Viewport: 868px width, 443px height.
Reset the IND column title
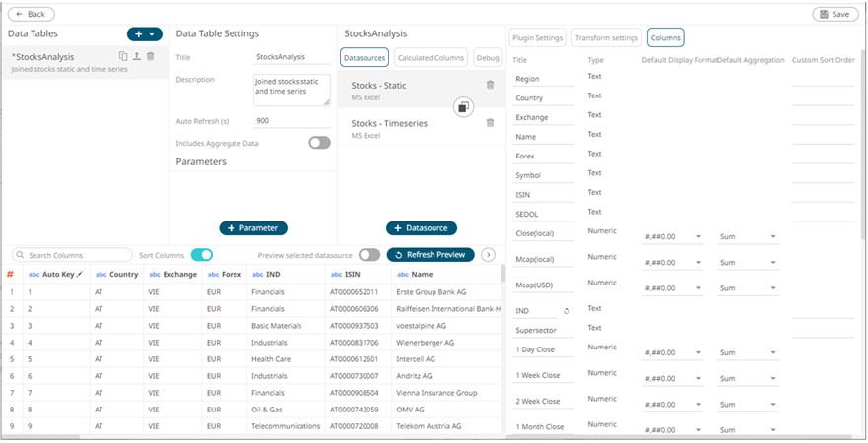point(567,310)
